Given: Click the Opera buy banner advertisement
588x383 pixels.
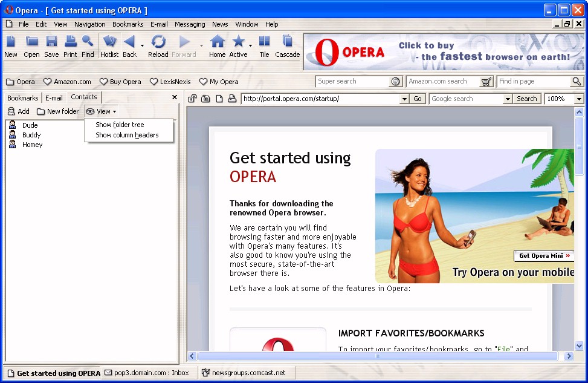Looking at the screenshot, I should tap(444, 52).
